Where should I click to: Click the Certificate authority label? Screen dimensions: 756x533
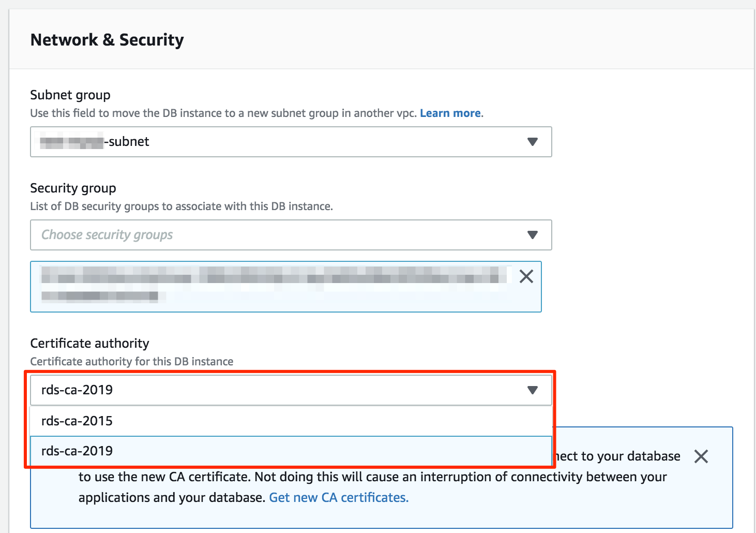(x=89, y=343)
